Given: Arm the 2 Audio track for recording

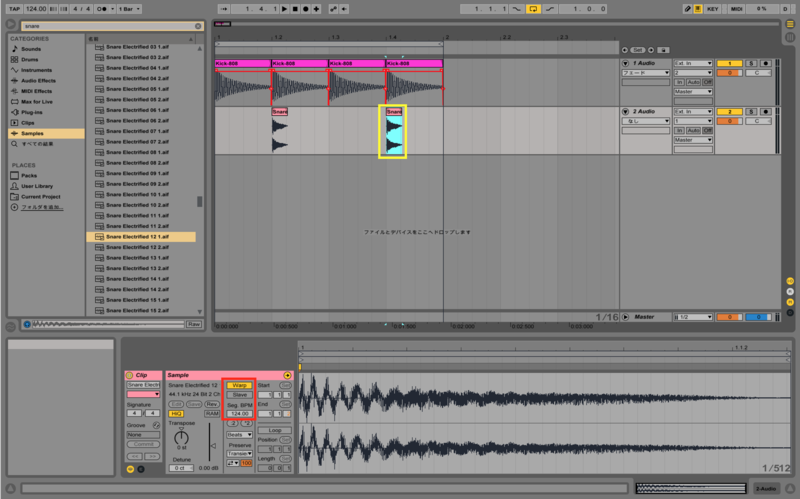Looking at the screenshot, I should point(765,112).
